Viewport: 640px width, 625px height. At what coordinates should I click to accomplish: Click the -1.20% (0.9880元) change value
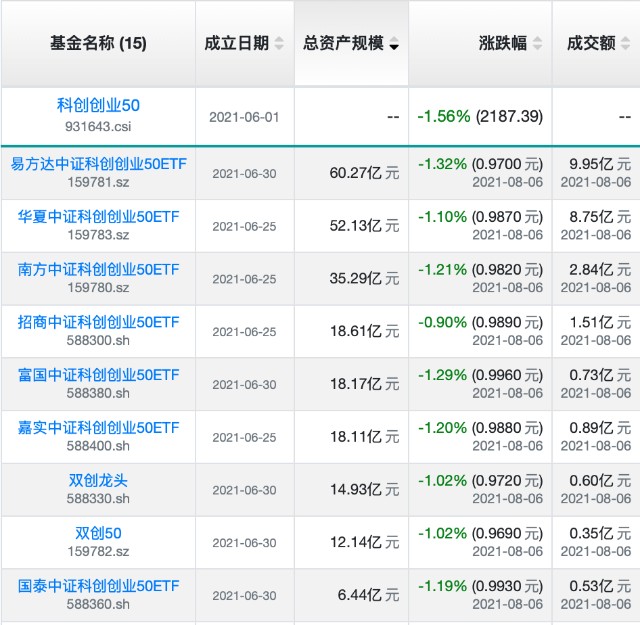tap(480, 428)
